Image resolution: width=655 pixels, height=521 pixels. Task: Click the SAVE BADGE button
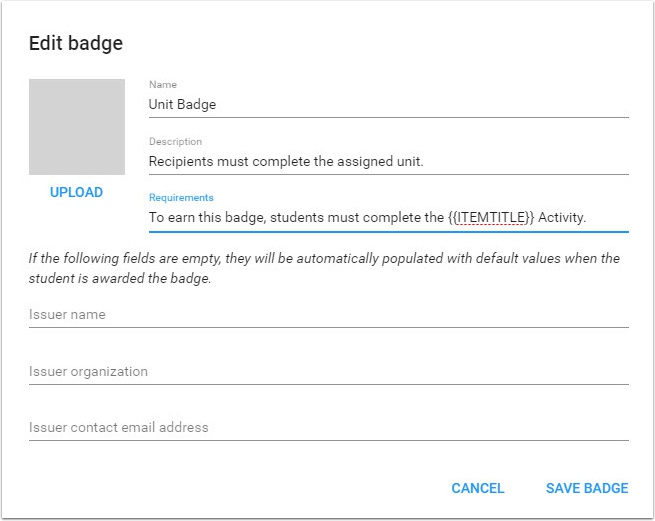click(586, 488)
